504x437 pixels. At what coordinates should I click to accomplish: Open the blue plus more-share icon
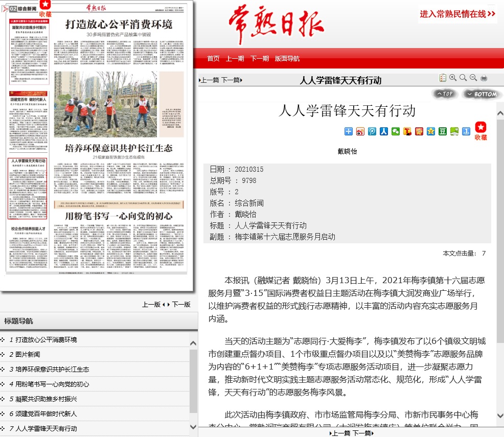[349, 131]
